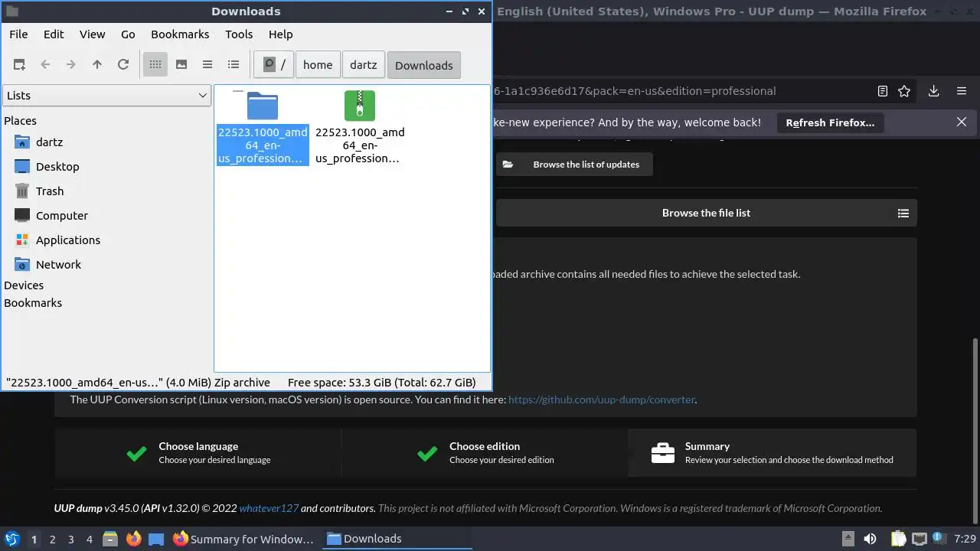Screen dimensions: 980x551
Task: Click Browse the list of updates
Action: point(574,165)
